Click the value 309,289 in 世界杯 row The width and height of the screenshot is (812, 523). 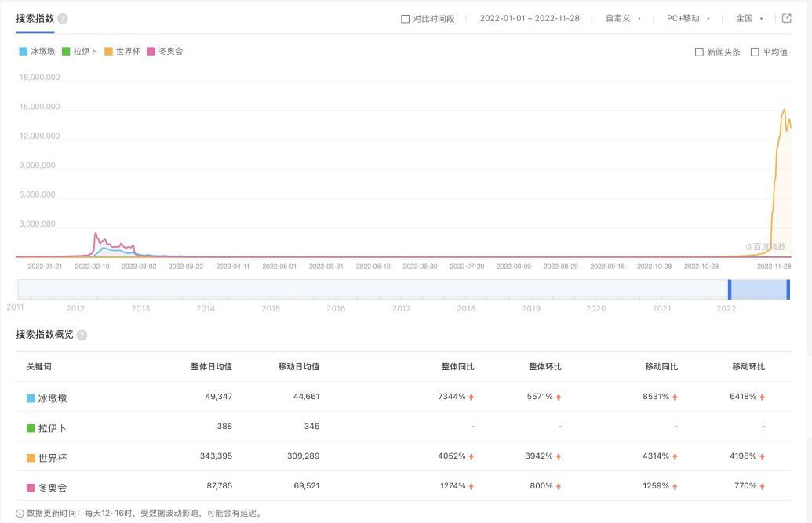point(304,456)
